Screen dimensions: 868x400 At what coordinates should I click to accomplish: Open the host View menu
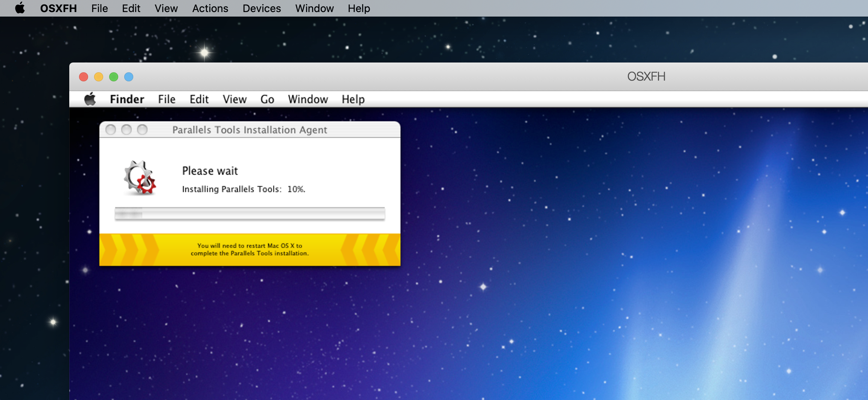(166, 8)
